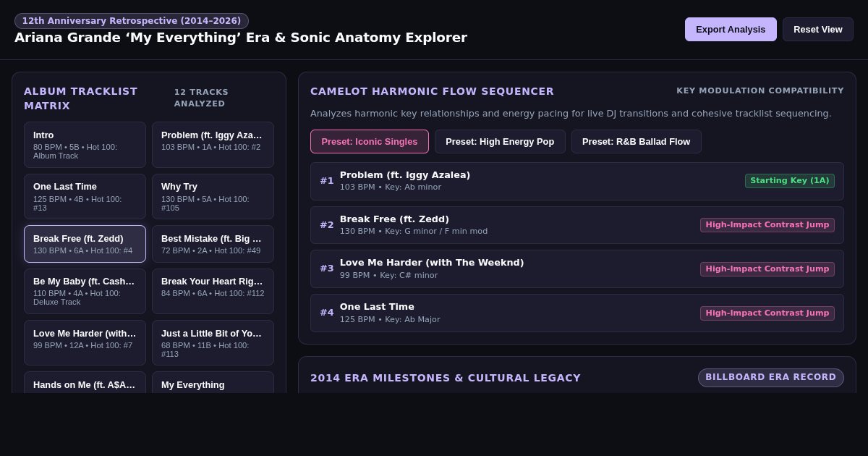Click the 12th Anniversary Retrospective badge
Viewport: 868px width, 456px height.
coord(132,21)
